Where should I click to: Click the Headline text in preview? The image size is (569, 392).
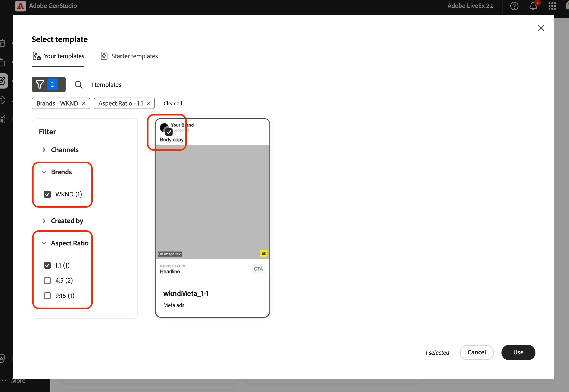point(170,271)
